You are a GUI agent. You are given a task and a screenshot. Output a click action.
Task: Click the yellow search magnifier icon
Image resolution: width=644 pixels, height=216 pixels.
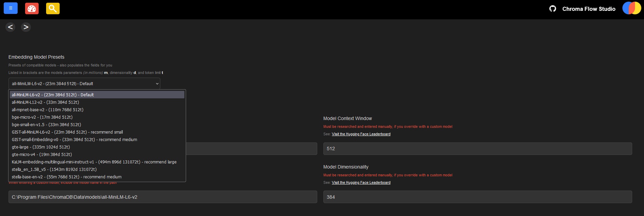pos(53,8)
